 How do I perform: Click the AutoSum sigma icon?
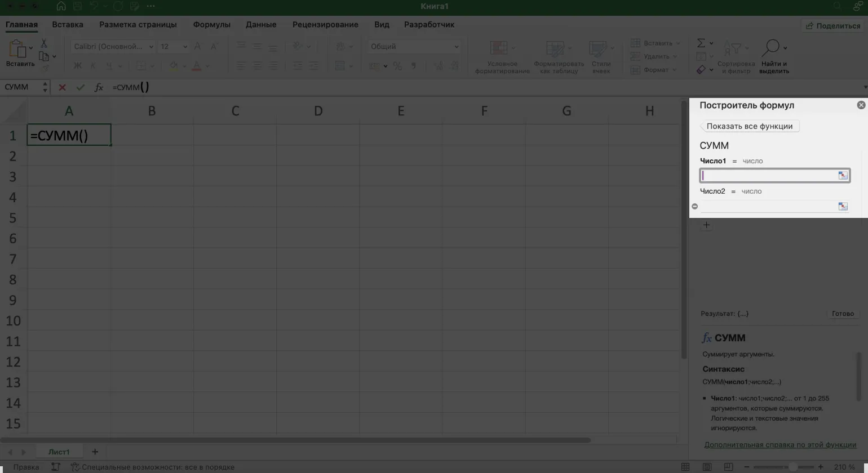pos(701,43)
